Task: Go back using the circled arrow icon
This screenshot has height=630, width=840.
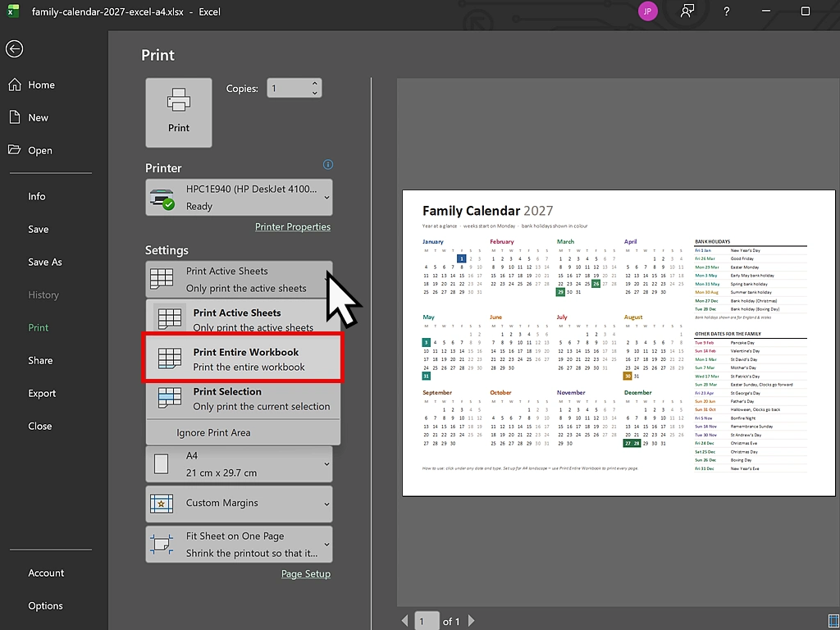Action: click(x=15, y=48)
